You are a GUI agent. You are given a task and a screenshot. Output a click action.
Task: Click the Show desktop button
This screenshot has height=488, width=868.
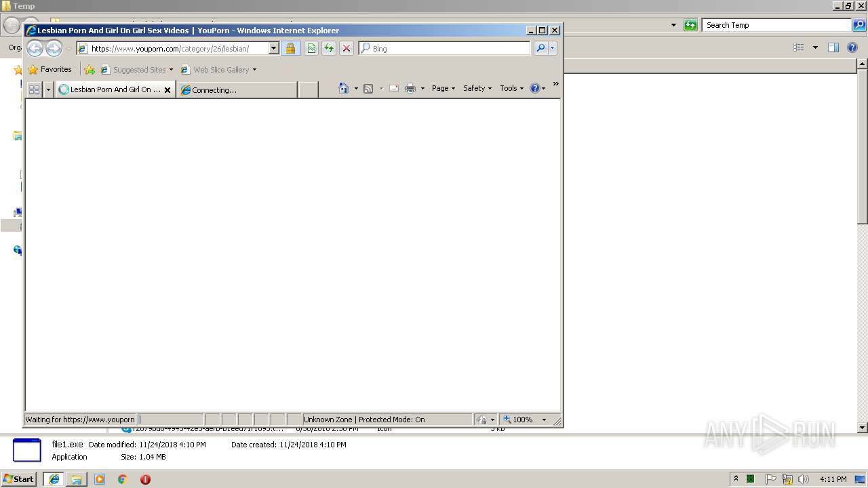pos(860,479)
